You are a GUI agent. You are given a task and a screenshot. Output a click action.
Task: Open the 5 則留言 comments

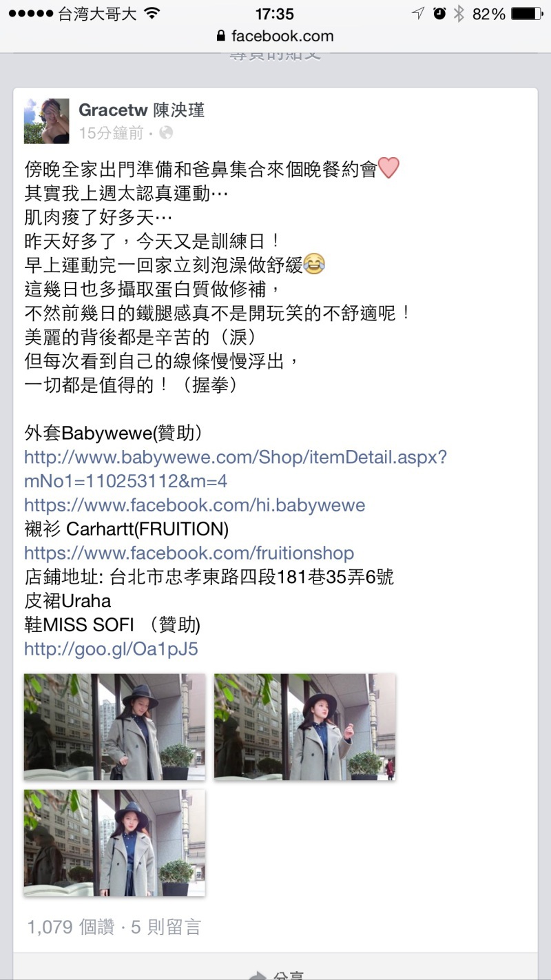tap(165, 927)
